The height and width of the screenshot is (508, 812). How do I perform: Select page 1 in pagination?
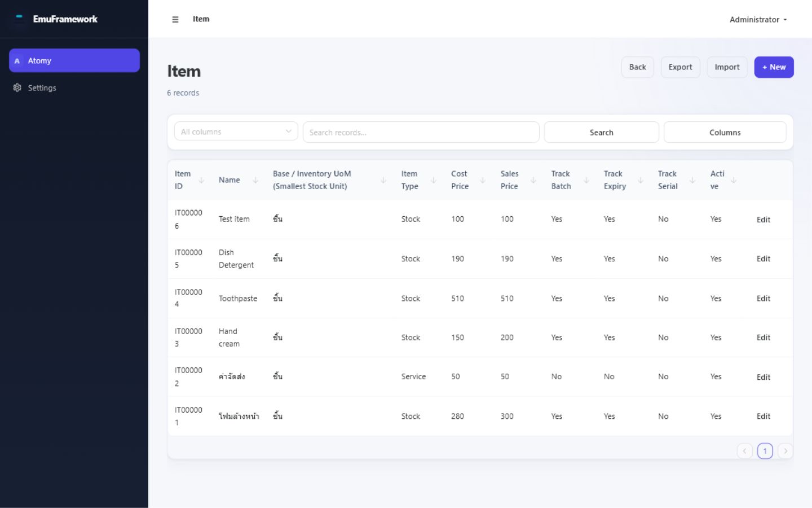tap(765, 451)
